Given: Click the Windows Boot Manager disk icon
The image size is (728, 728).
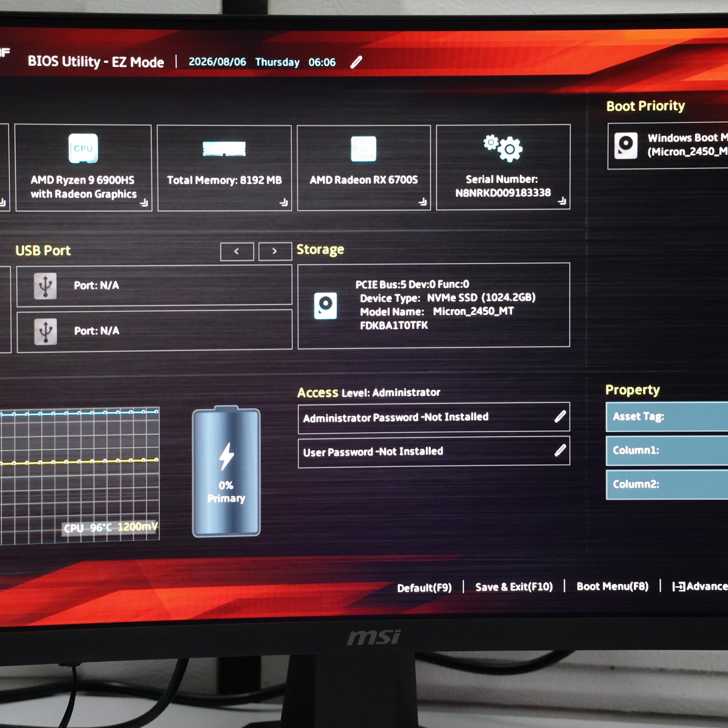Looking at the screenshot, I should (626, 145).
